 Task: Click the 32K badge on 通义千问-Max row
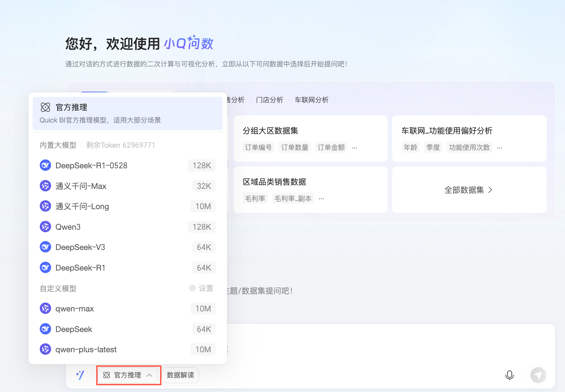tap(204, 186)
